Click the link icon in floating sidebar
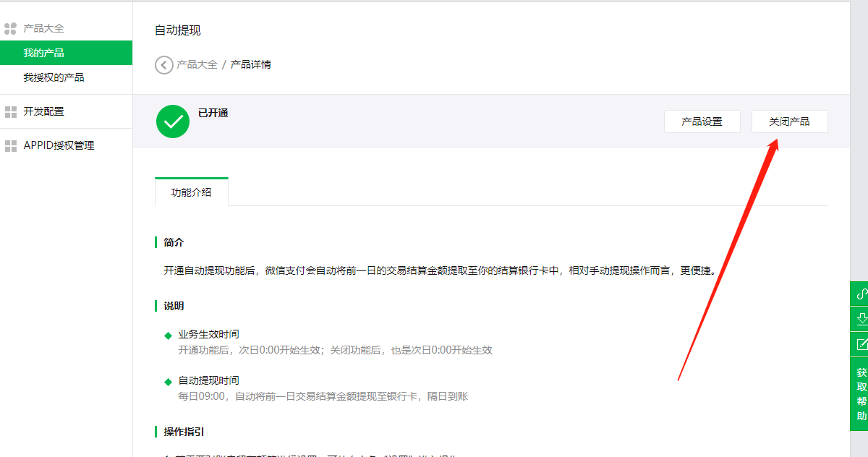Viewport: 868px width, 457px height. pos(861,294)
